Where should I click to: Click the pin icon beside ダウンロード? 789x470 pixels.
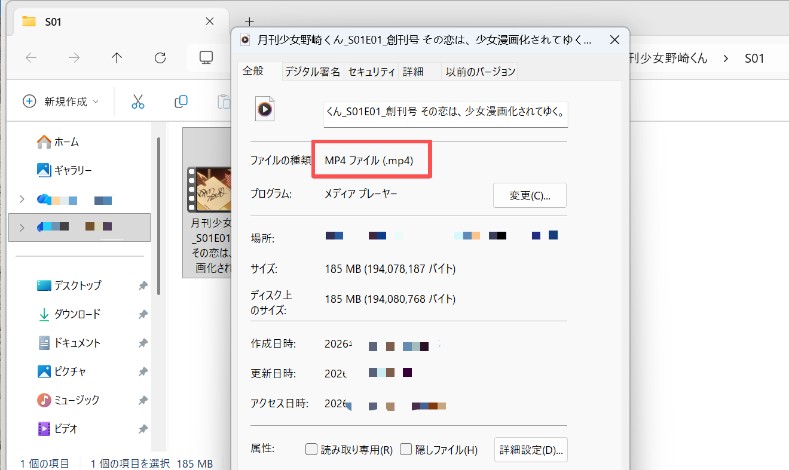point(143,315)
